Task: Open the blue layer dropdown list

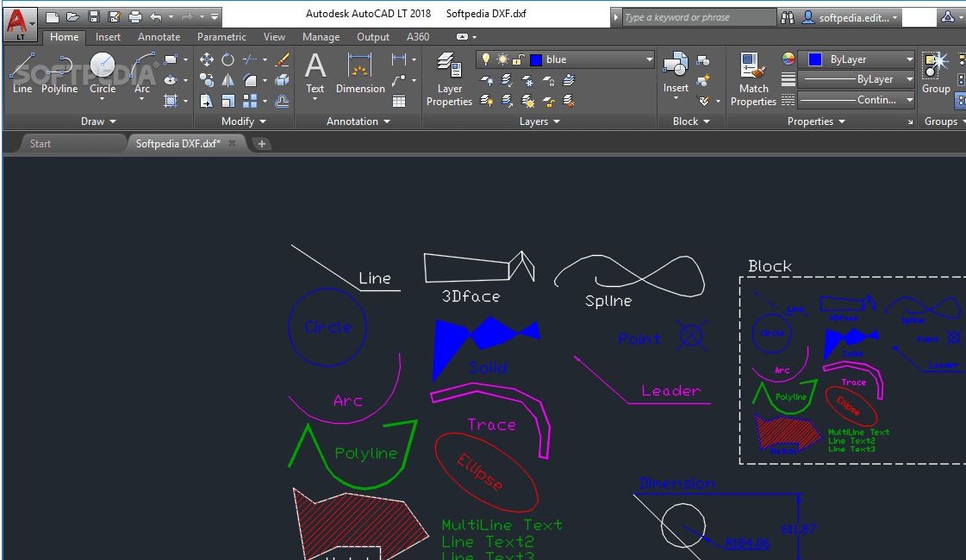Action: (x=649, y=59)
